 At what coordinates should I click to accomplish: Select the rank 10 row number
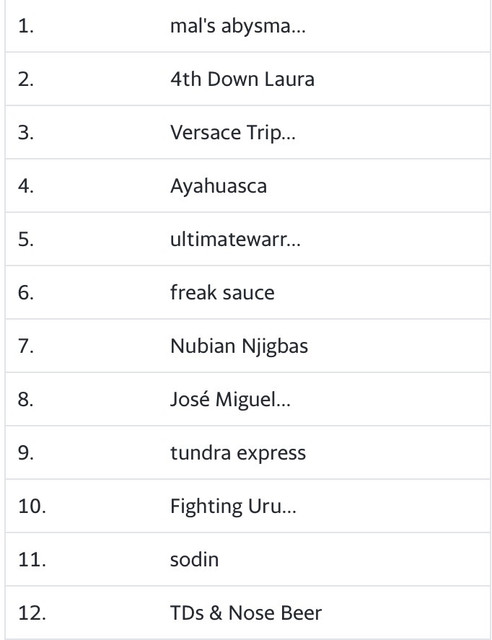click(32, 506)
